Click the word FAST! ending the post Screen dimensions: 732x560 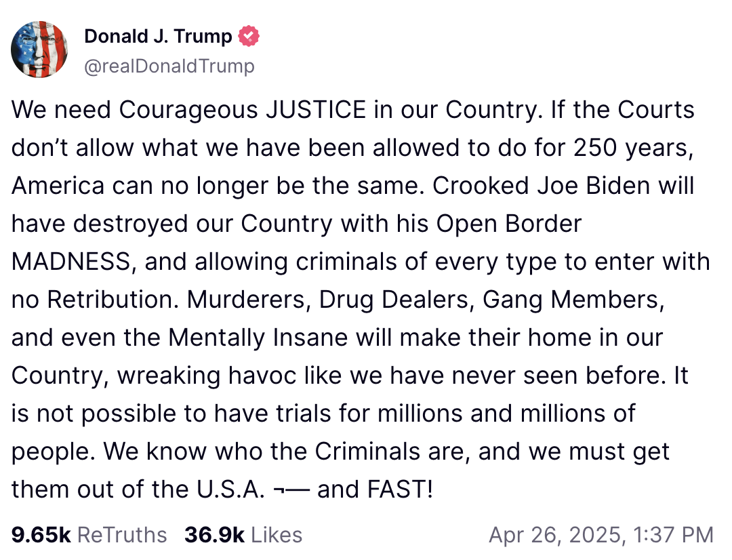point(401,489)
